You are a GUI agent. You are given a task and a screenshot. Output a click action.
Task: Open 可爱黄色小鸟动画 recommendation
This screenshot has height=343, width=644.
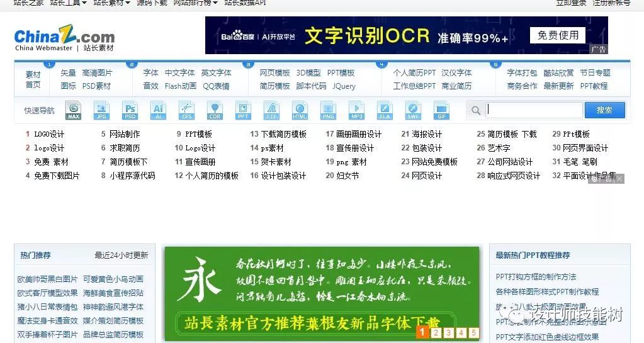pyautogui.click(x=113, y=279)
